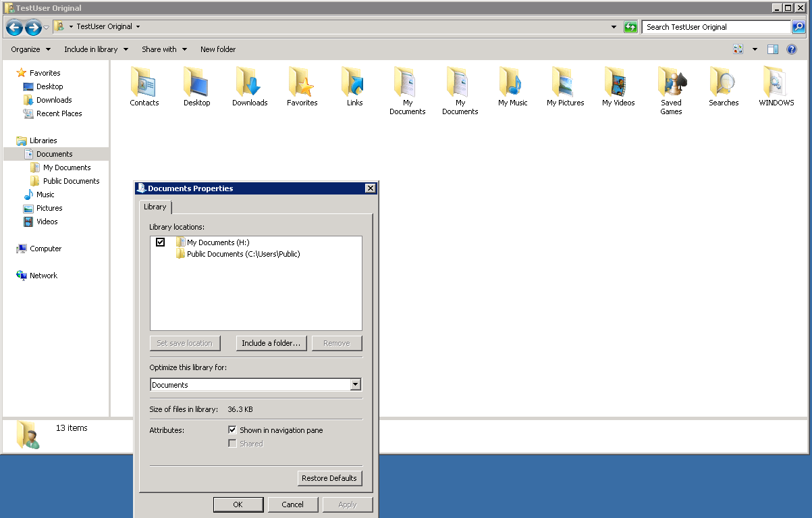Viewport: 812px width, 518px height.
Task: Close the Documents Properties dialog
Action: (370, 188)
